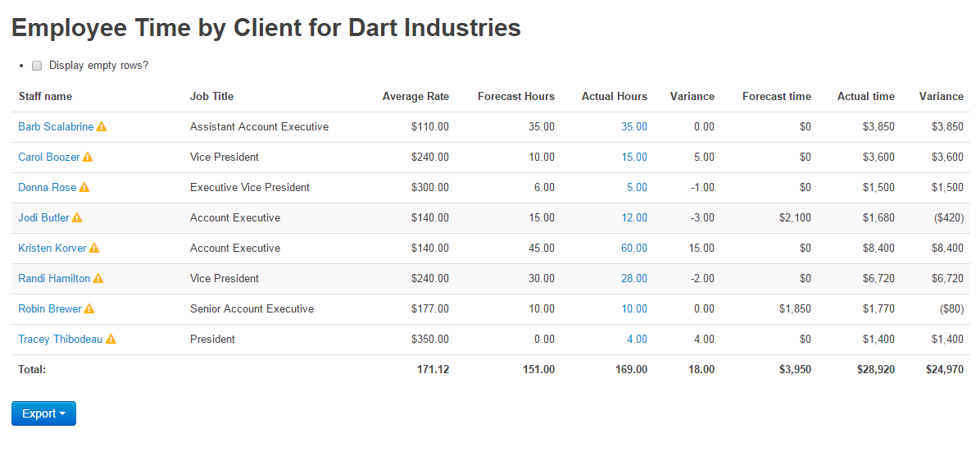Click the 45.00 forecast hours cell
The image size is (980, 461).
(542, 248)
